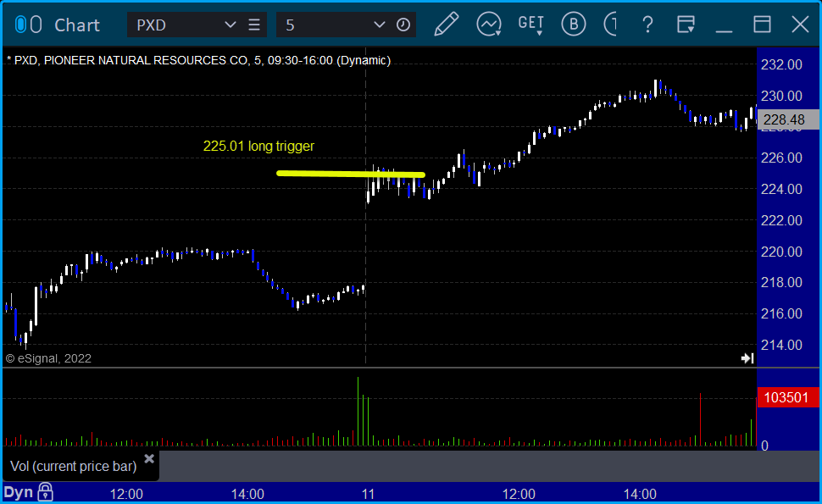The width and height of the screenshot is (822, 504).
Task: Select the yellow trigger trend line
Action: 351,174
